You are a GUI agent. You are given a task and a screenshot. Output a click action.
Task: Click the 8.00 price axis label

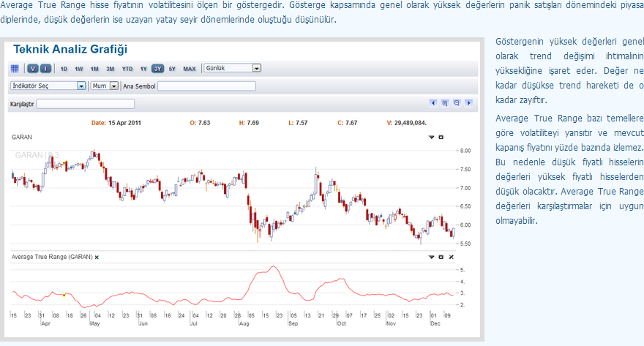coord(465,151)
